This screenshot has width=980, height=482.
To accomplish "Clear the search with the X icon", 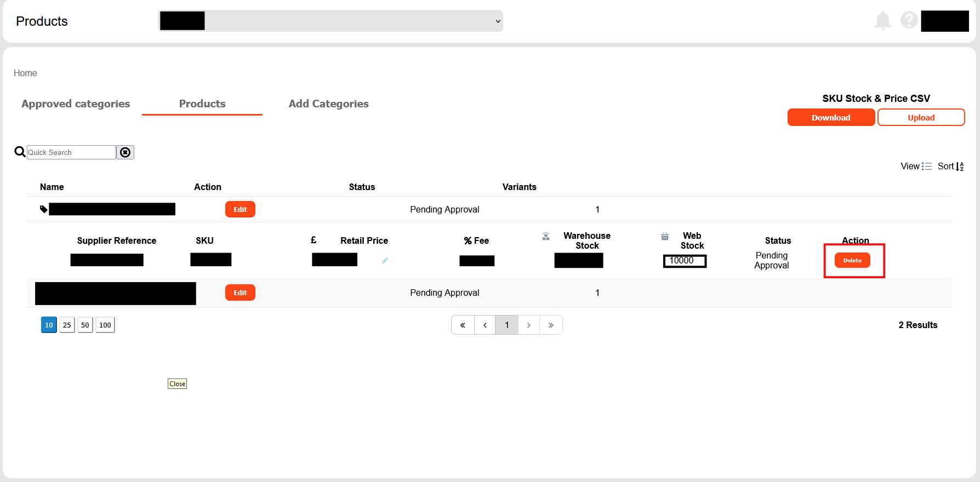I will coord(126,152).
